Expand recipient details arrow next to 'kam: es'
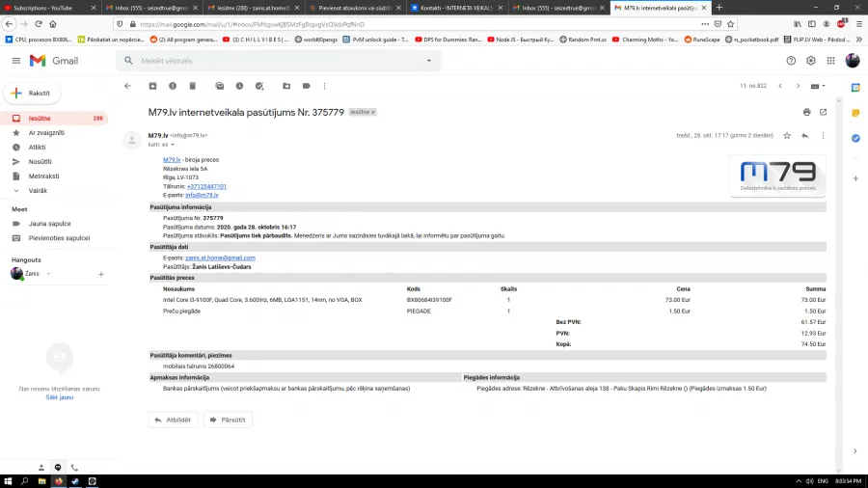The image size is (868, 488). [x=173, y=145]
